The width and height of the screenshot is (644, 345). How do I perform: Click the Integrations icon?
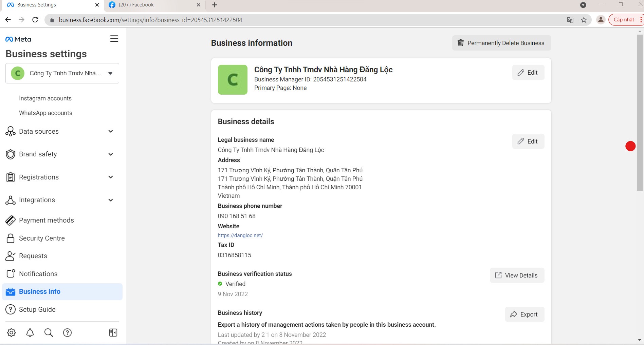(x=11, y=200)
